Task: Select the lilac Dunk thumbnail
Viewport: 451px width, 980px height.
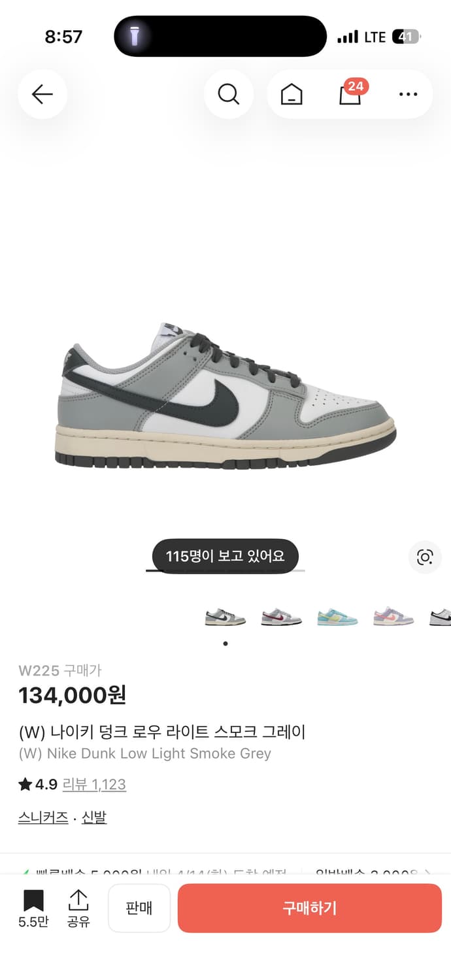Action: click(393, 616)
